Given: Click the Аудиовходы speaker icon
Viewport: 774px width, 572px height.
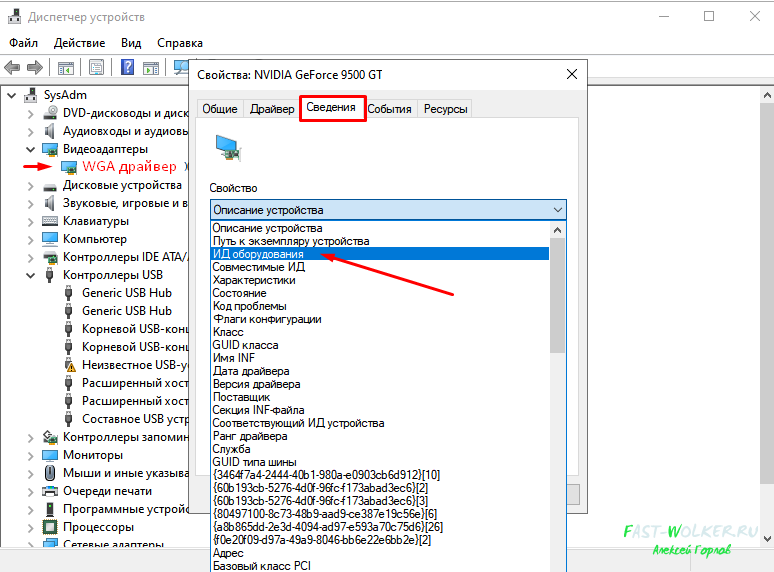Looking at the screenshot, I should click(x=49, y=131).
